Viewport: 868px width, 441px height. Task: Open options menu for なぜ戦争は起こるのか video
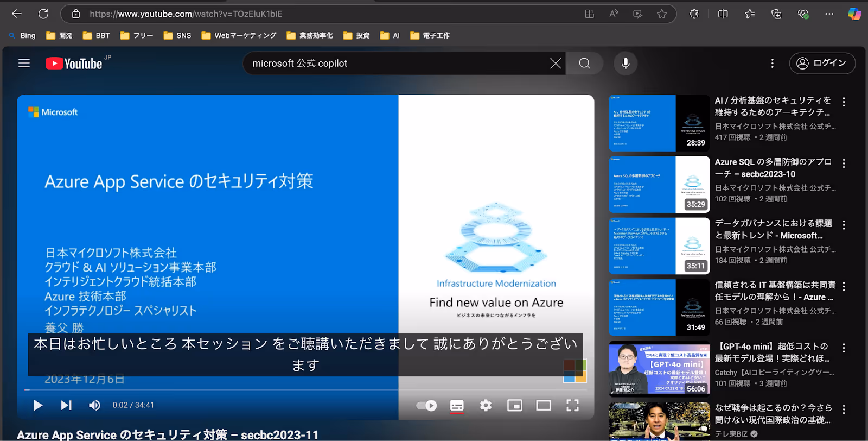[844, 408]
